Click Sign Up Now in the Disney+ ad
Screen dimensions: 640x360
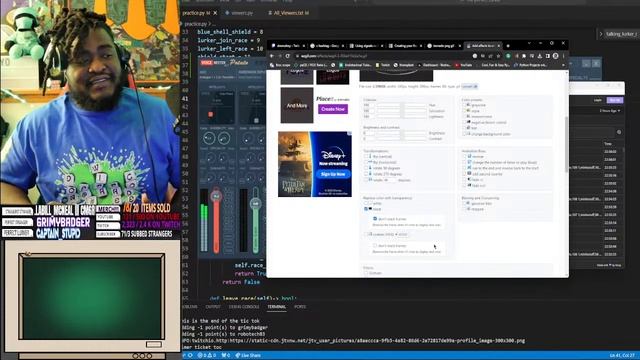pos(333,174)
